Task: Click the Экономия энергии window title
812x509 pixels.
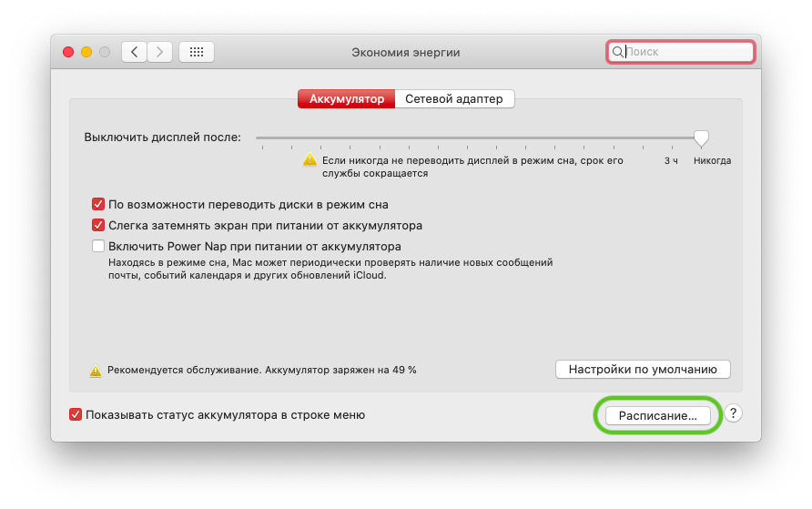Action: click(x=406, y=52)
